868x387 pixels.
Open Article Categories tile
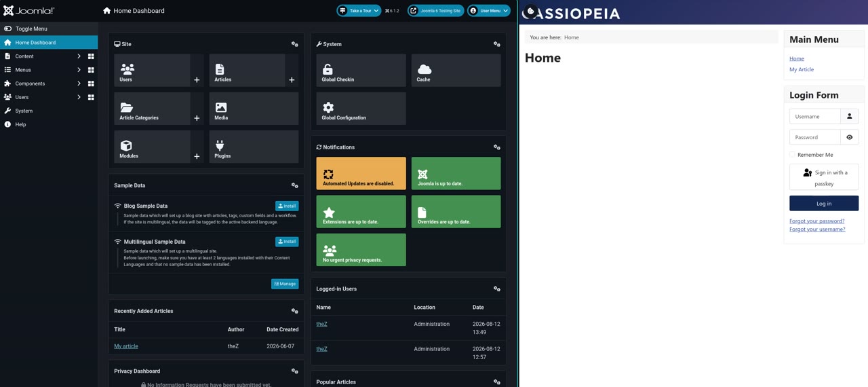coord(152,109)
